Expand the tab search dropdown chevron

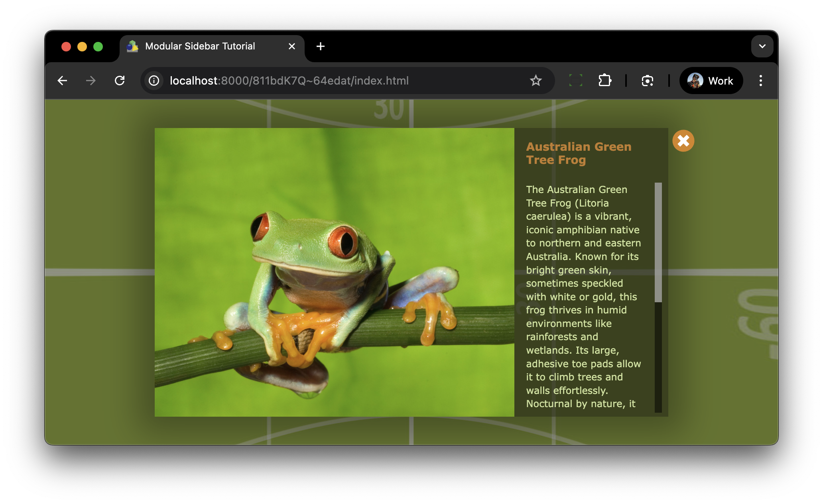point(762,46)
